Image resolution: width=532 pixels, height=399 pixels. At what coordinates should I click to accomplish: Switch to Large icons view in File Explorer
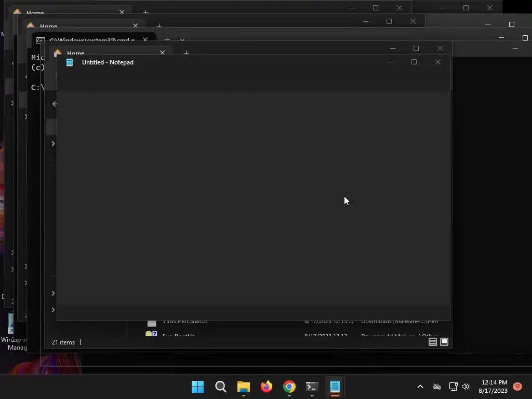[444, 342]
